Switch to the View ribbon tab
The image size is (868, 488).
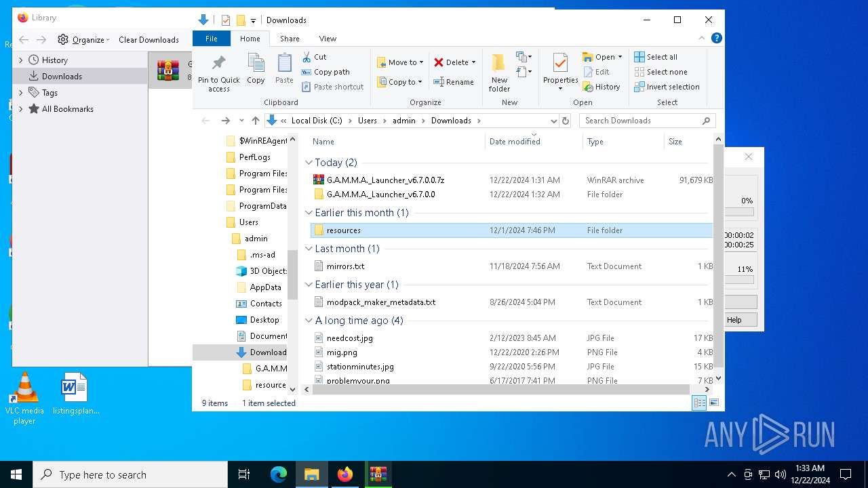tap(328, 39)
